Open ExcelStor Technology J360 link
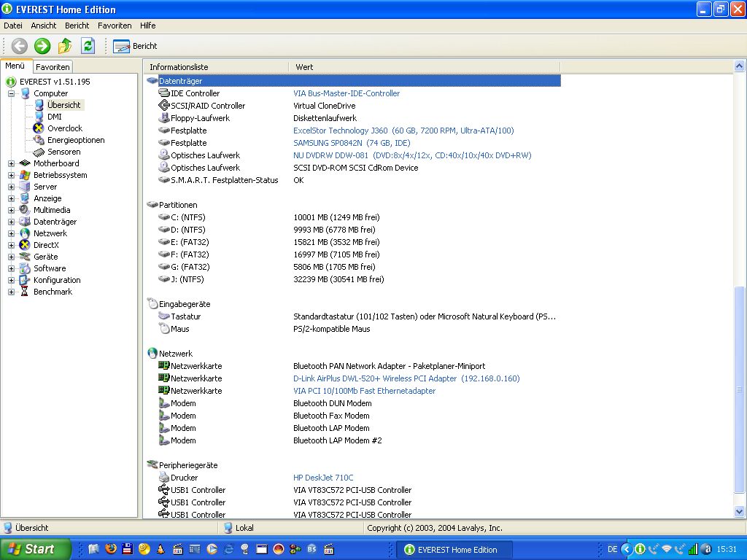Image resolution: width=747 pixels, height=560 pixels. click(x=403, y=131)
